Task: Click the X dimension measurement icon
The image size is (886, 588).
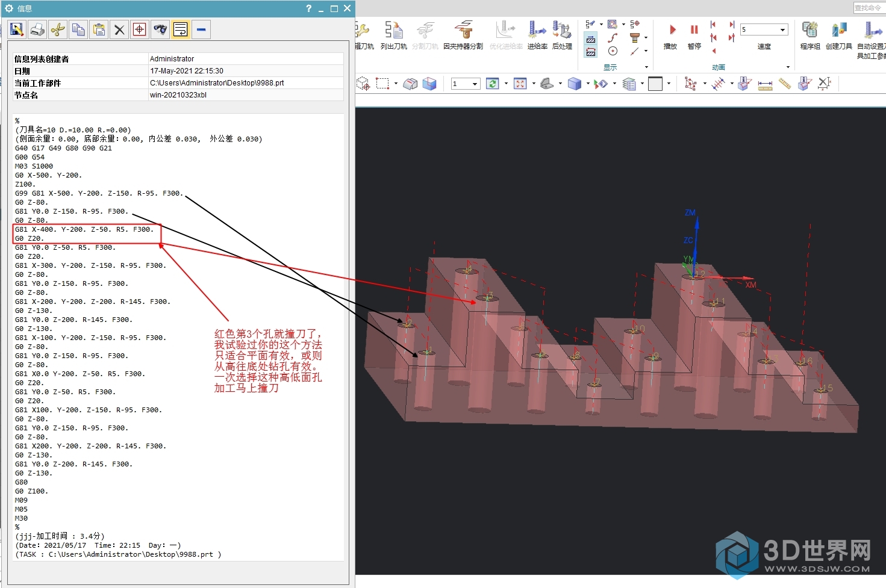Action: [825, 84]
